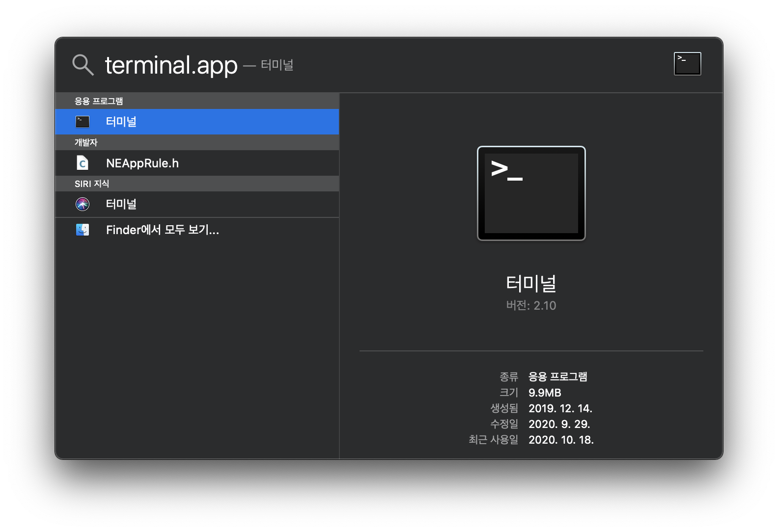Image resolution: width=778 pixels, height=532 pixels.
Task: Click the Finder face icon
Action: 83,230
